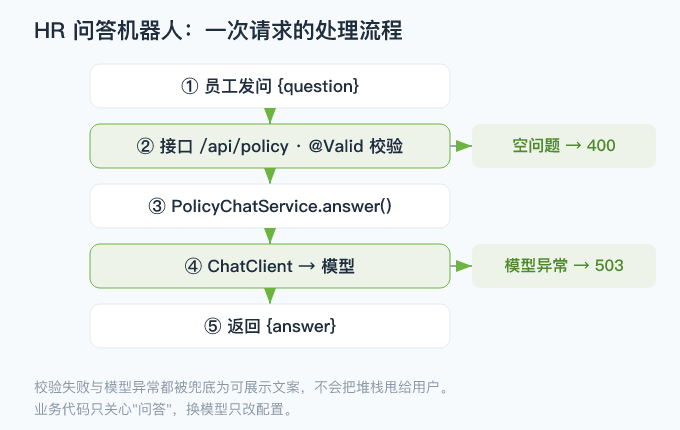Viewport: 680px width, 430px height.
Task: Click the right arrow pointing to 空问题 → 400
Action: pyautogui.click(x=461, y=146)
